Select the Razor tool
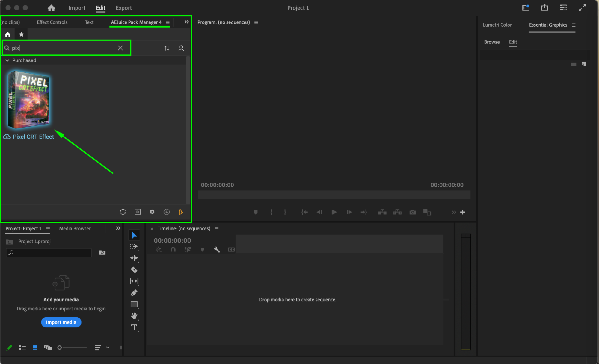599x364 pixels. pyautogui.click(x=134, y=270)
